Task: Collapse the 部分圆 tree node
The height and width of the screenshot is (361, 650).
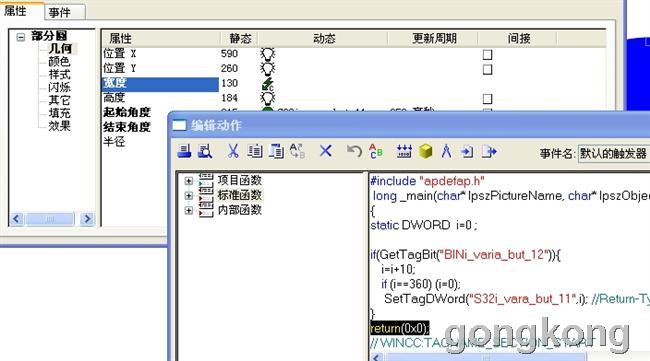Action: click(x=21, y=37)
